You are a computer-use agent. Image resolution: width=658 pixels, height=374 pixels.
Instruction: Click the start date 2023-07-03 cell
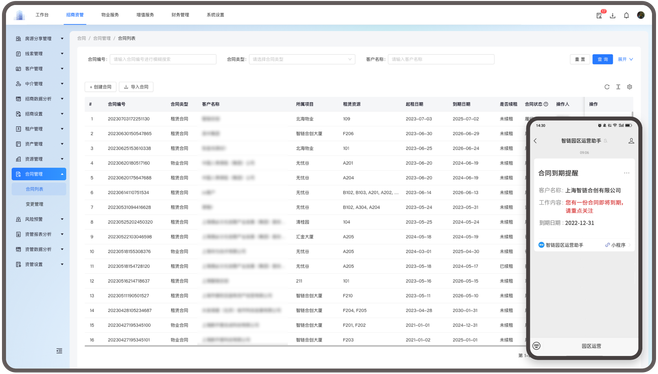point(418,119)
